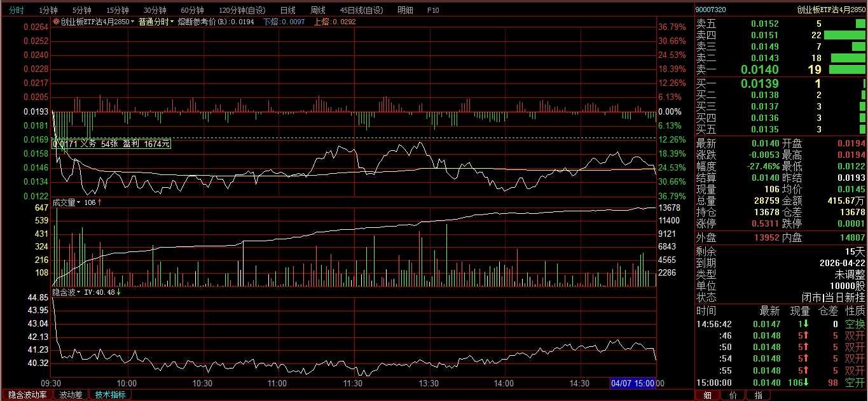Viewport: 868px width, 401px height.
Task: Click the 04/07 15:00 time marker
Action: (633, 383)
